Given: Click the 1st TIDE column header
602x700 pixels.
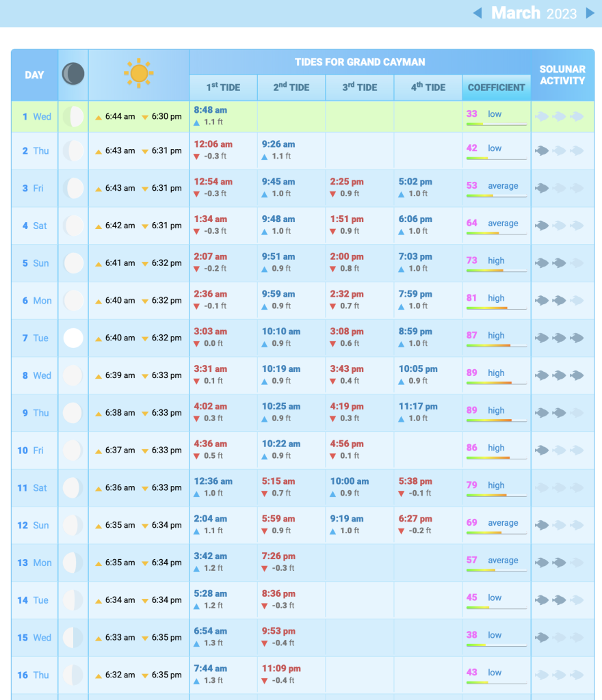Looking at the screenshot, I should pos(223,87).
